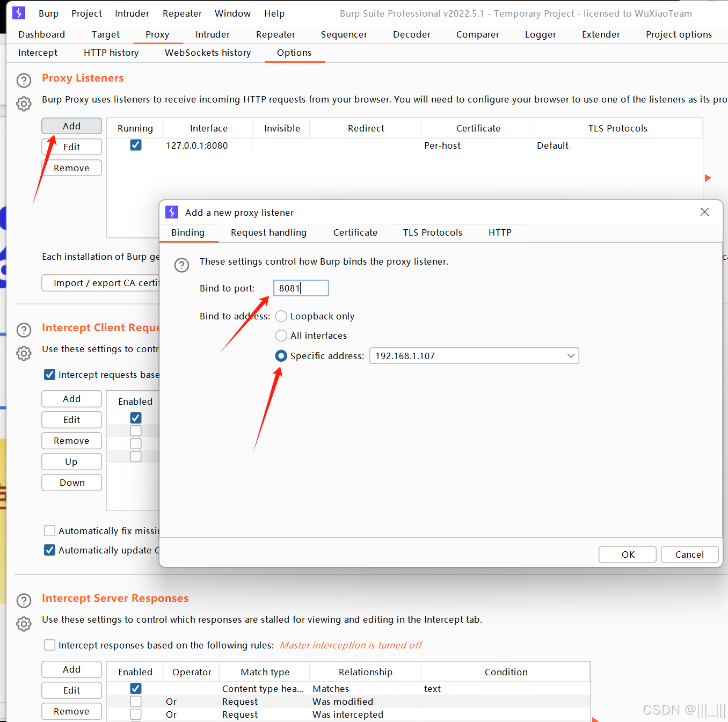Viewport: 728px width, 722px height.
Task: Click Burp lightning icon in dialog title
Action: pos(172,212)
